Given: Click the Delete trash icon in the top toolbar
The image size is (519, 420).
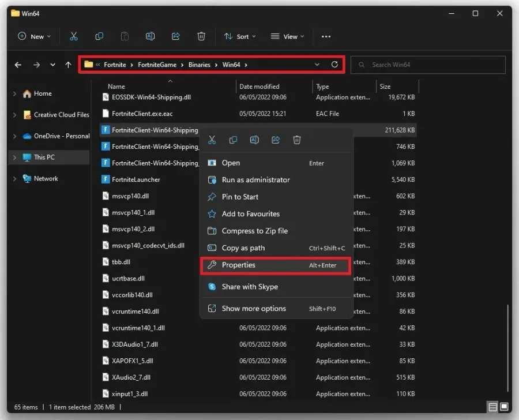Looking at the screenshot, I should 201,36.
